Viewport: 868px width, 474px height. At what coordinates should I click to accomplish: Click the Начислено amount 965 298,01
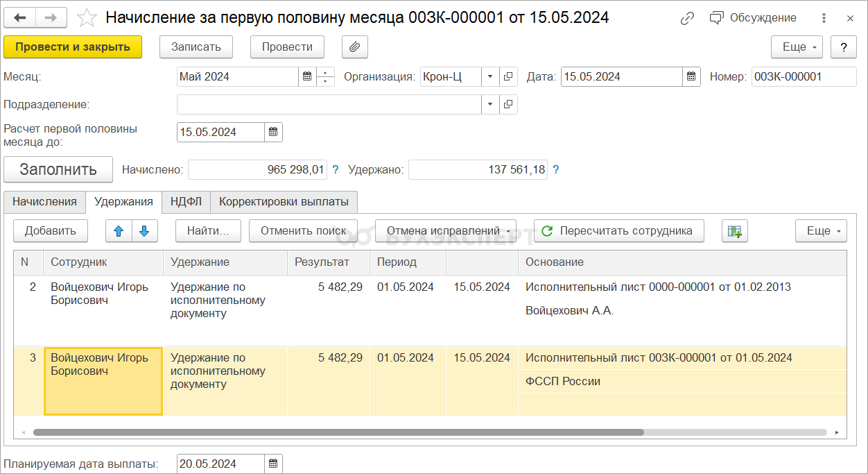(x=257, y=169)
